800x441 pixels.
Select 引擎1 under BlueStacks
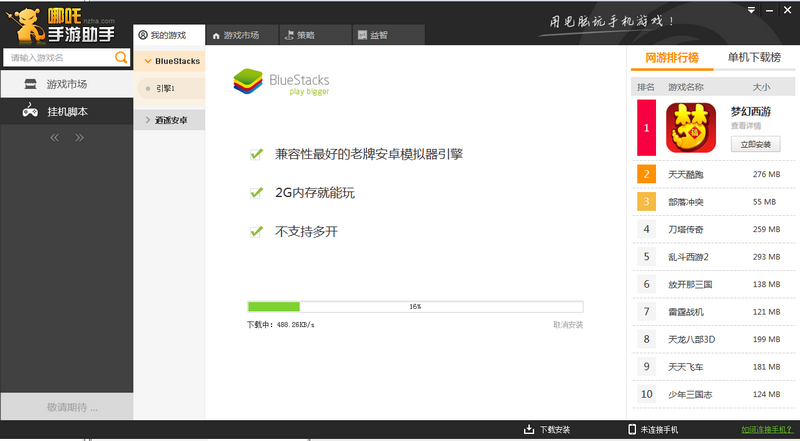coord(166,88)
